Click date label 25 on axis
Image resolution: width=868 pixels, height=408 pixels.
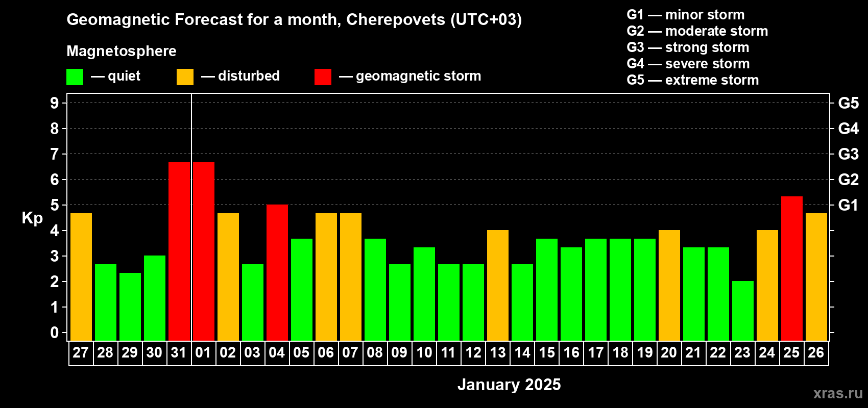click(x=791, y=353)
